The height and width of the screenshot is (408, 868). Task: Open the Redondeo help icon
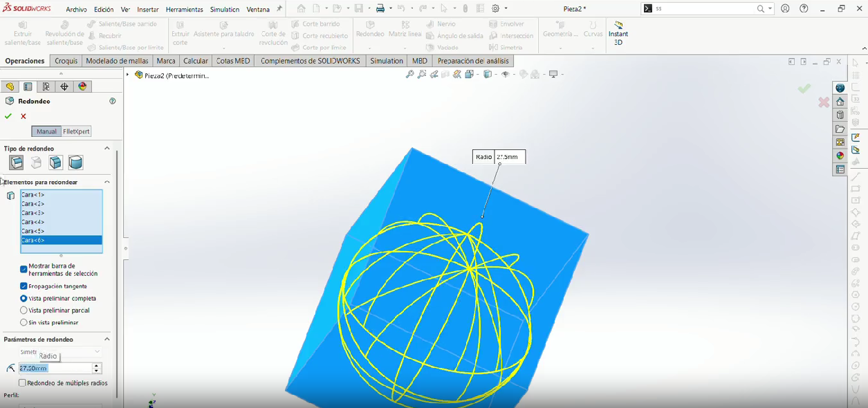tap(112, 101)
